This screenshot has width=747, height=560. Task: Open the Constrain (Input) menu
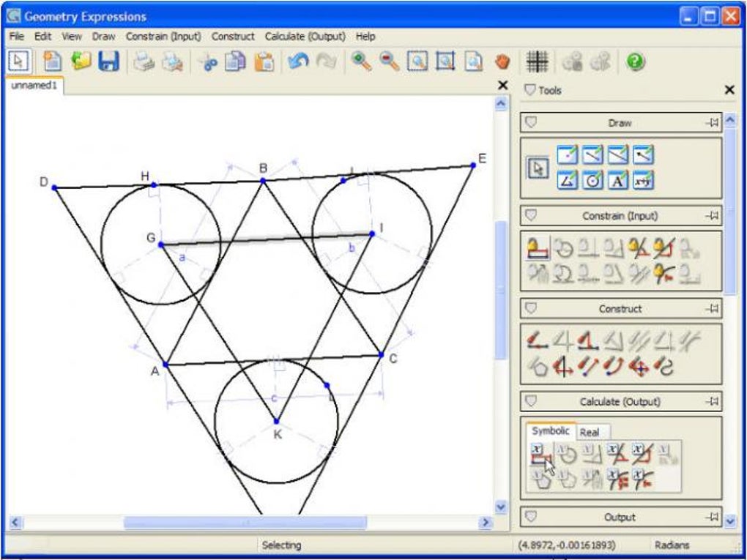[x=163, y=36]
